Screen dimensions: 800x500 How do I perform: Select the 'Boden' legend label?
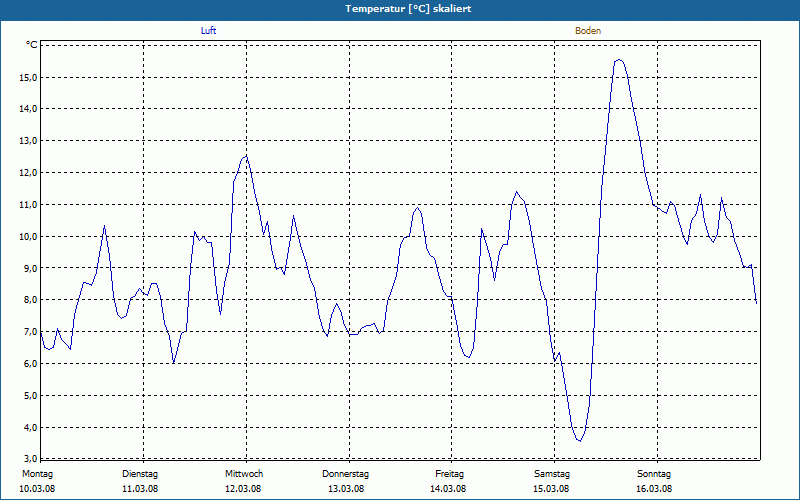point(588,31)
